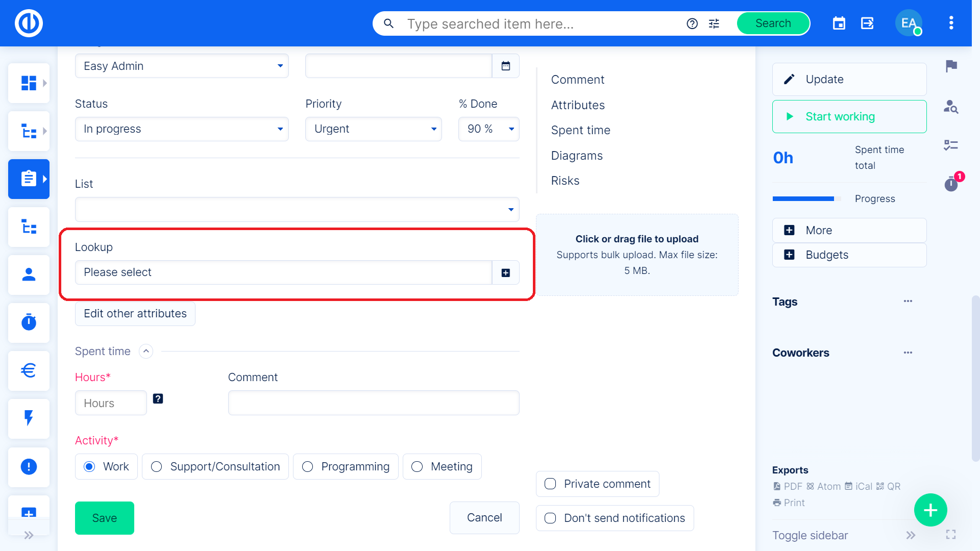This screenshot has height=551, width=980.
Task: Enable the Private comment checkbox
Action: (x=550, y=484)
